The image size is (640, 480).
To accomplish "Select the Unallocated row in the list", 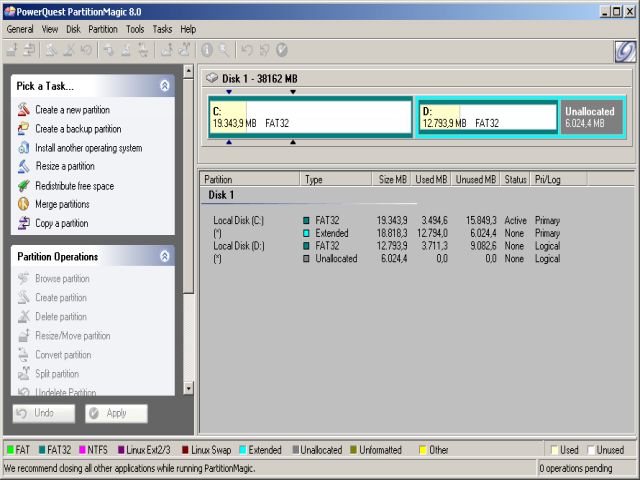I will pyautogui.click(x=387, y=258).
